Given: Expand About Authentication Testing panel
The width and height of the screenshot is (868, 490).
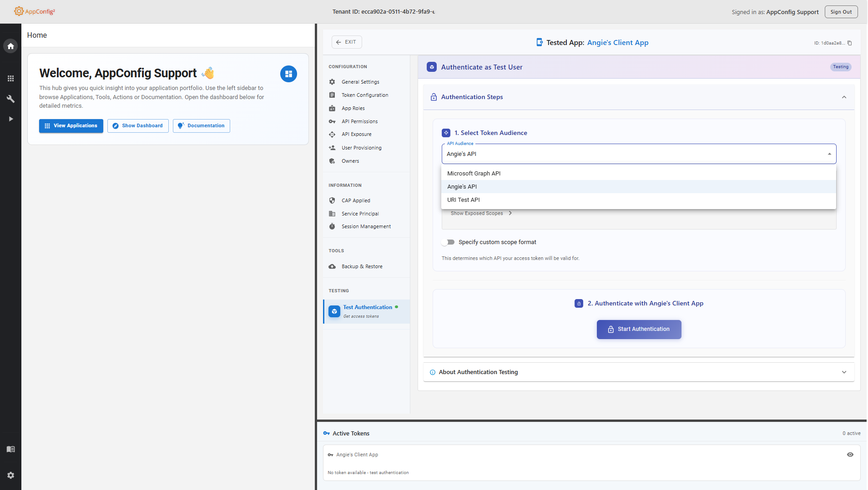Looking at the screenshot, I should [x=844, y=372].
